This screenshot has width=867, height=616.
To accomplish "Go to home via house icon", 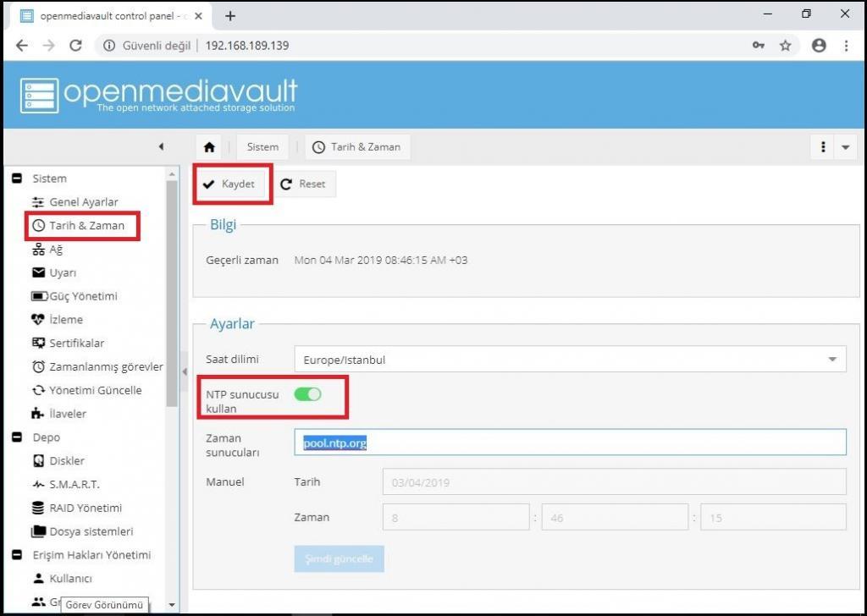I will (x=209, y=147).
